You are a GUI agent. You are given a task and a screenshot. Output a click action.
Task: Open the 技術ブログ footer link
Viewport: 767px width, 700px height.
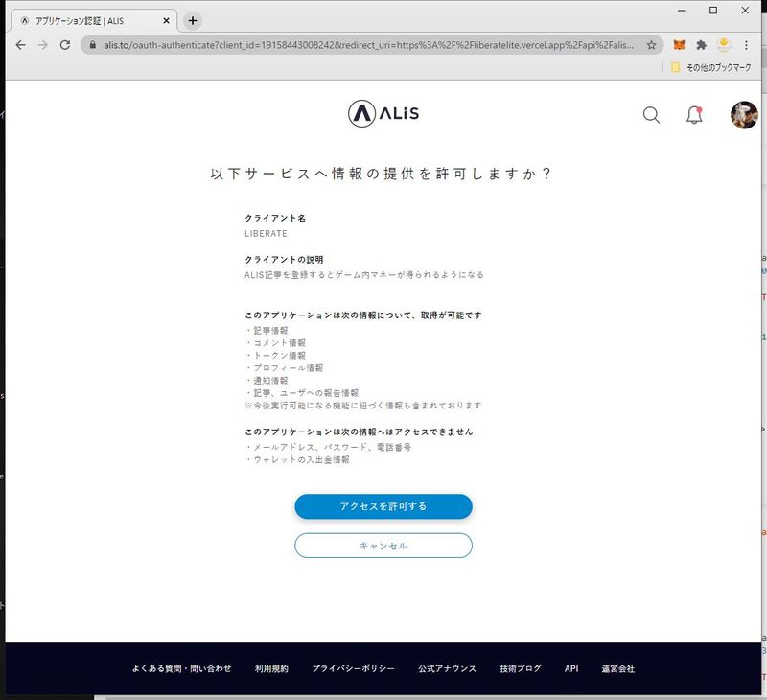coord(520,668)
